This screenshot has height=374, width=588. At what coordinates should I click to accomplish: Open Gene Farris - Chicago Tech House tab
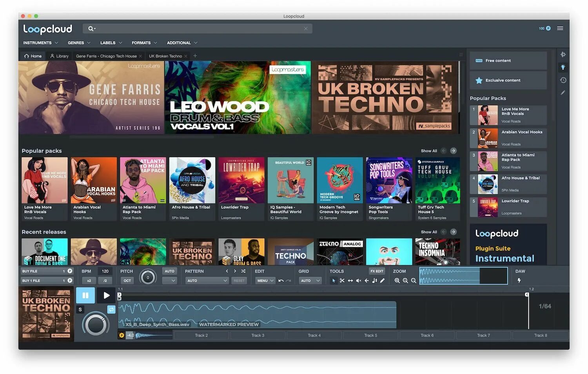click(x=109, y=56)
